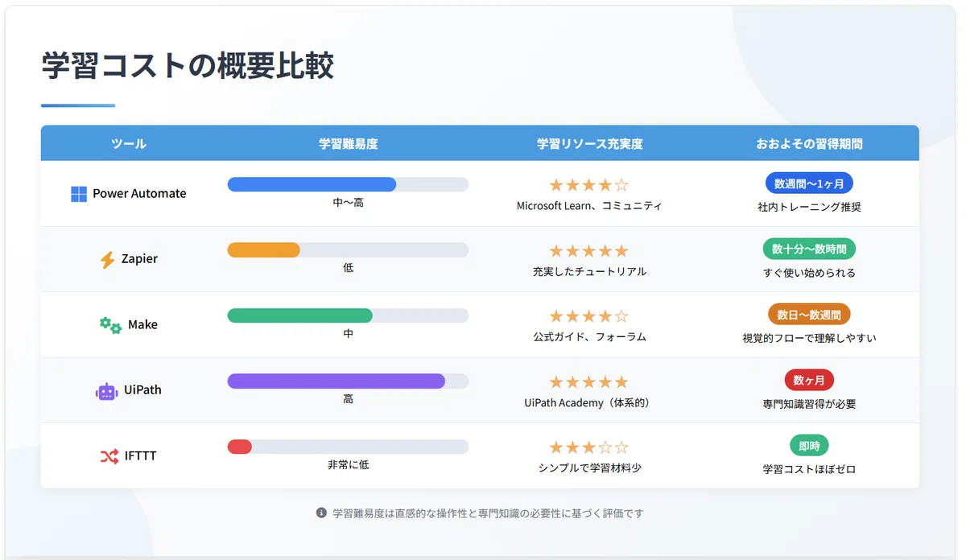
Task: Click the UiPath robot icon
Action: click(106, 391)
